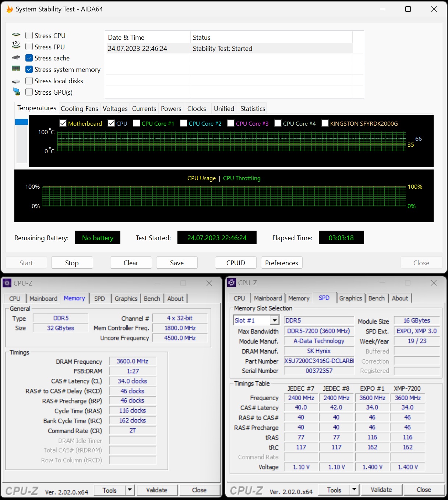Select the Temperatures tab
The width and height of the screenshot is (448, 500).
pyautogui.click(x=37, y=108)
